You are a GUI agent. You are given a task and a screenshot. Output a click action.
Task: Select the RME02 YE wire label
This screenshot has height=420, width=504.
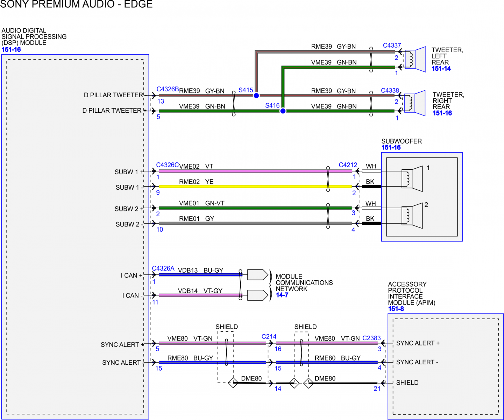196,182
